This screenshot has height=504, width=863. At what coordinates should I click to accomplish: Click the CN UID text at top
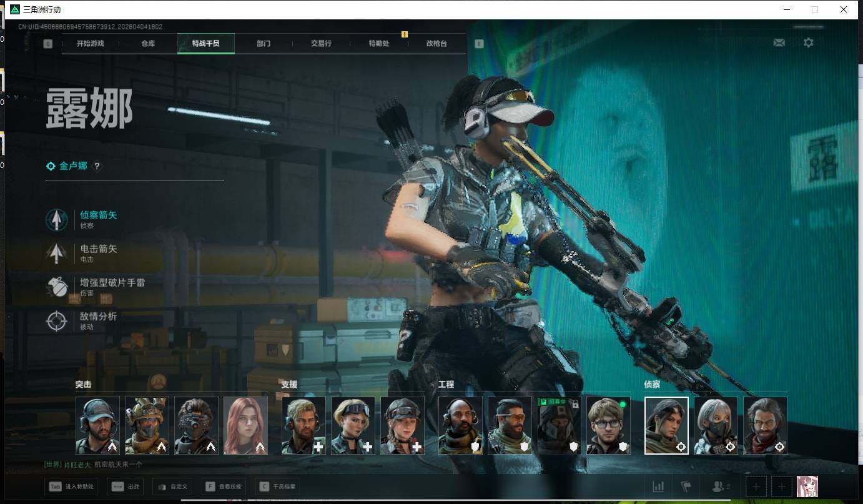click(91, 27)
